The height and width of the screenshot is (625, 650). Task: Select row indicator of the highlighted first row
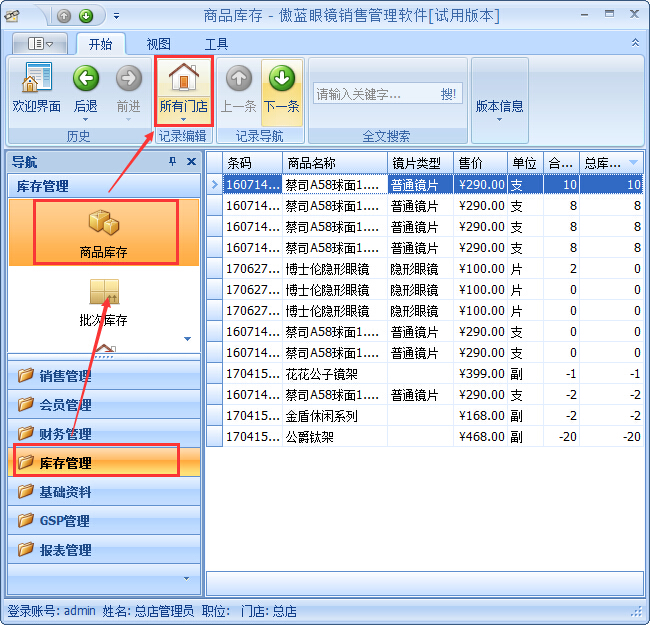coord(215,184)
